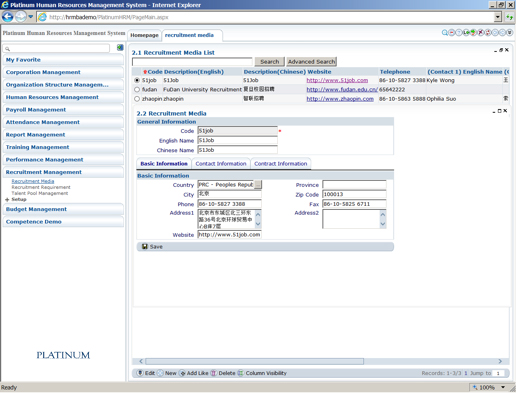Expand Corporation Management menu
The height and width of the screenshot is (393, 516).
click(63, 72)
